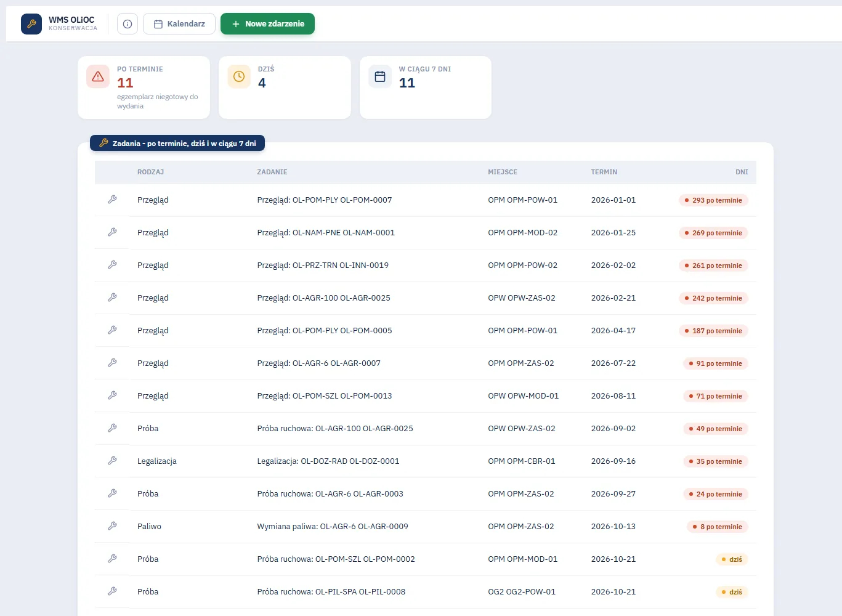Open the info circle icon button
This screenshot has width=842, height=616.
click(x=128, y=24)
